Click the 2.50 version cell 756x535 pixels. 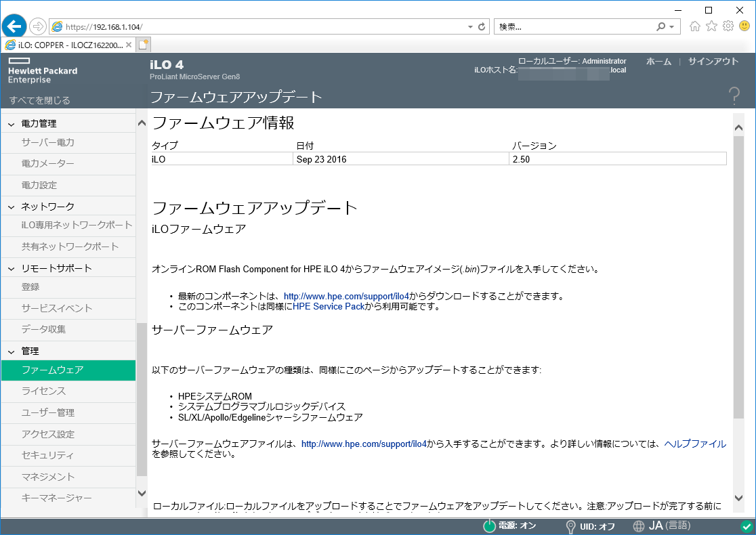tap(618, 159)
